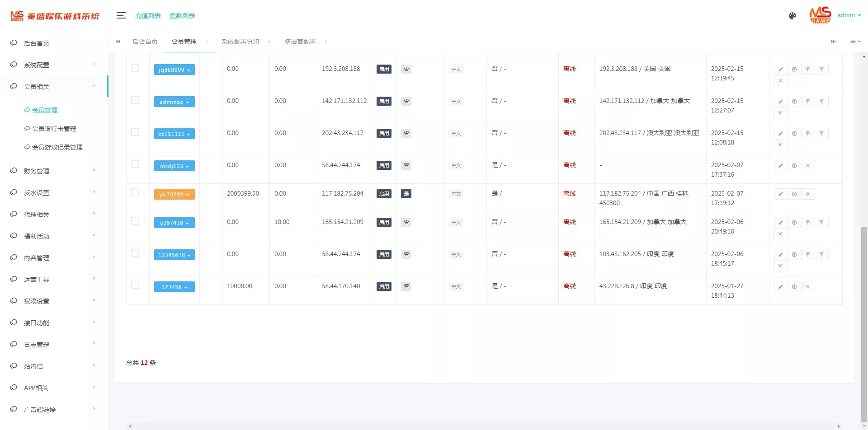The height and width of the screenshot is (430, 868).
Task: Open the 多语言配置 tab
Action: pyautogui.click(x=300, y=42)
